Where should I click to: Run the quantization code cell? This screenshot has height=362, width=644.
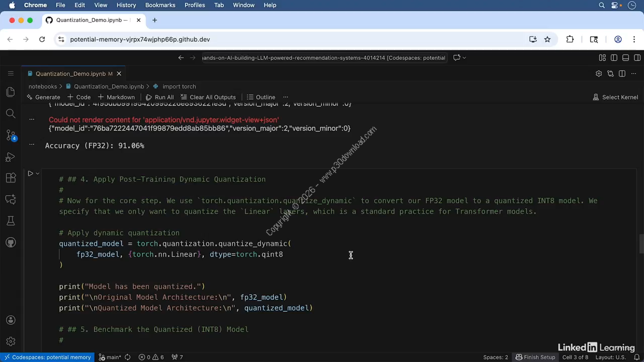click(30, 173)
